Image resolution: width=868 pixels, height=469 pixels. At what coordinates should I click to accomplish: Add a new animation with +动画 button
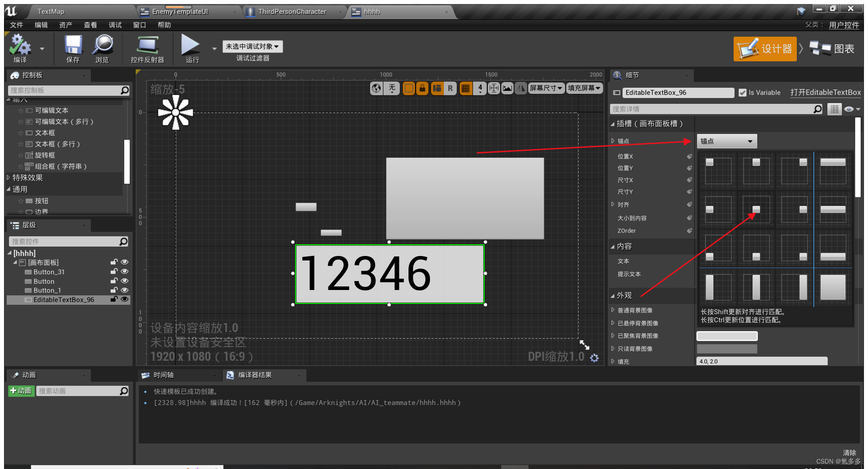pos(21,391)
